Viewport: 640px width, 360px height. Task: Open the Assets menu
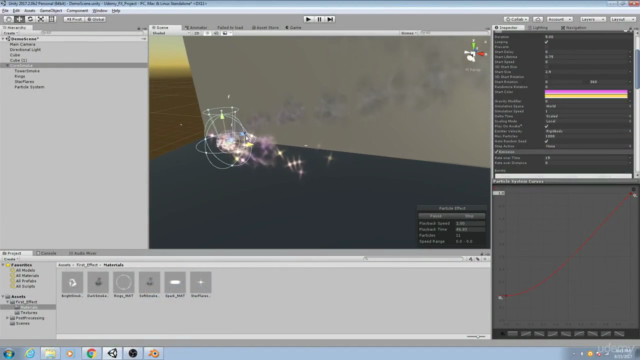29,11
